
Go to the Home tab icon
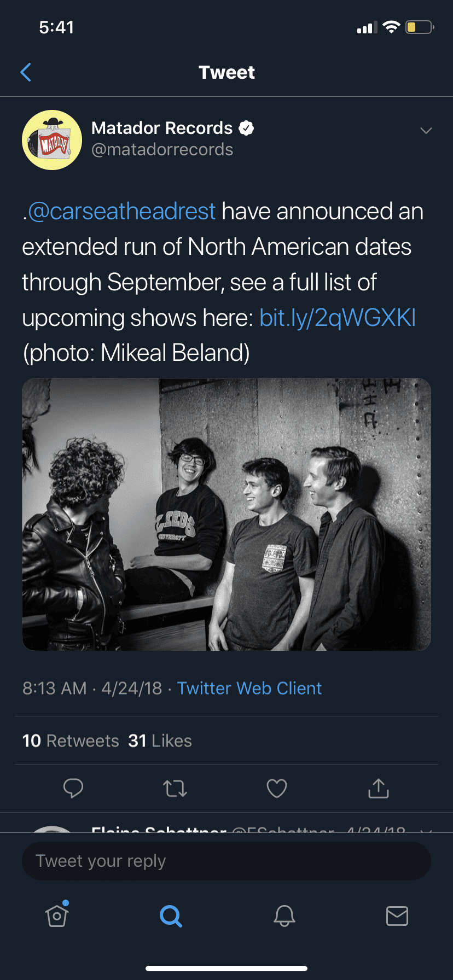click(x=56, y=917)
